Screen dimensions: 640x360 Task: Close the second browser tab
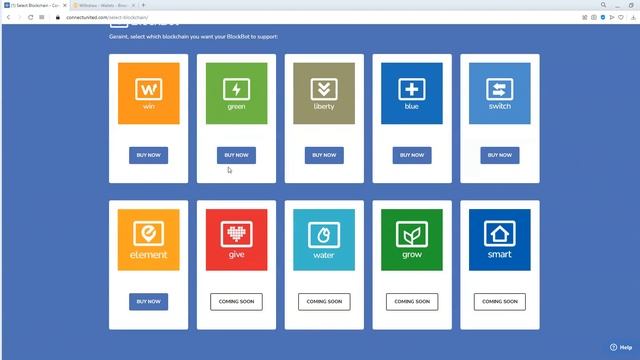(133, 5)
